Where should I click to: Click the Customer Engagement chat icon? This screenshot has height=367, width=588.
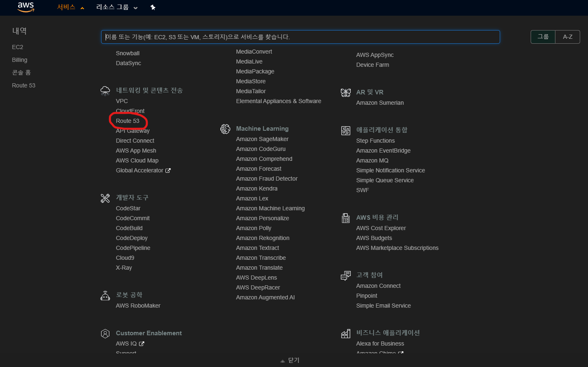pos(346,275)
